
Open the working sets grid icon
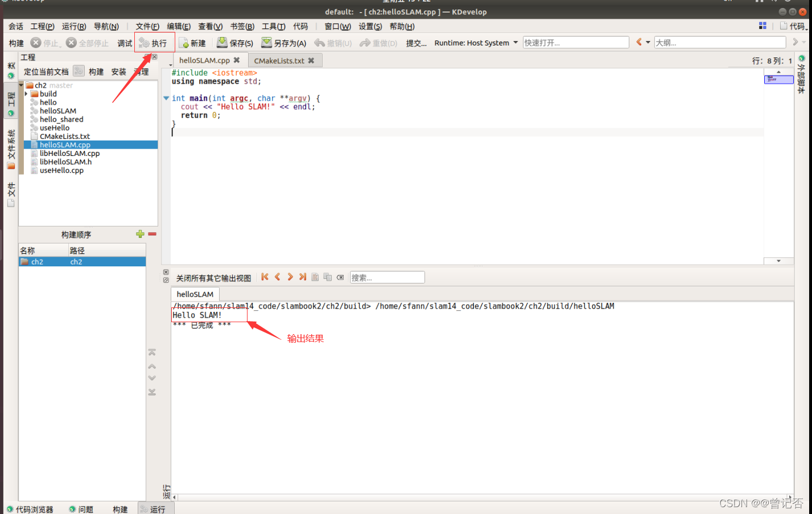[x=762, y=26]
